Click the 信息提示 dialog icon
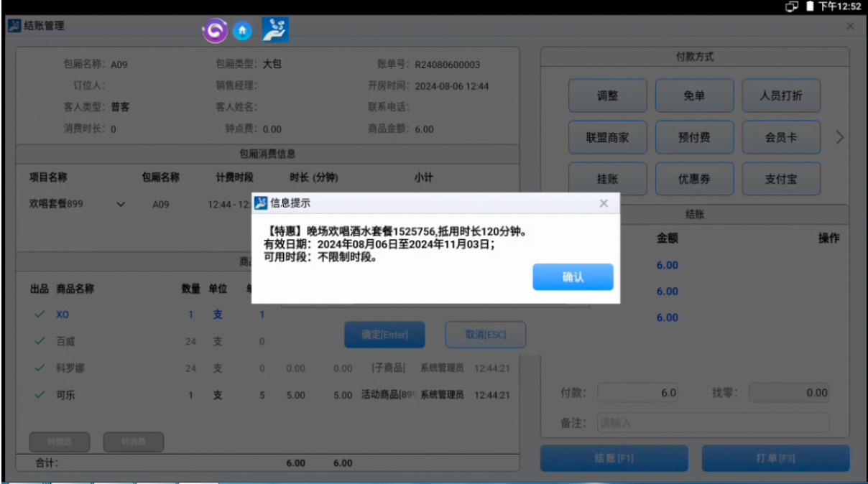The width and height of the screenshot is (868, 484). 262,203
